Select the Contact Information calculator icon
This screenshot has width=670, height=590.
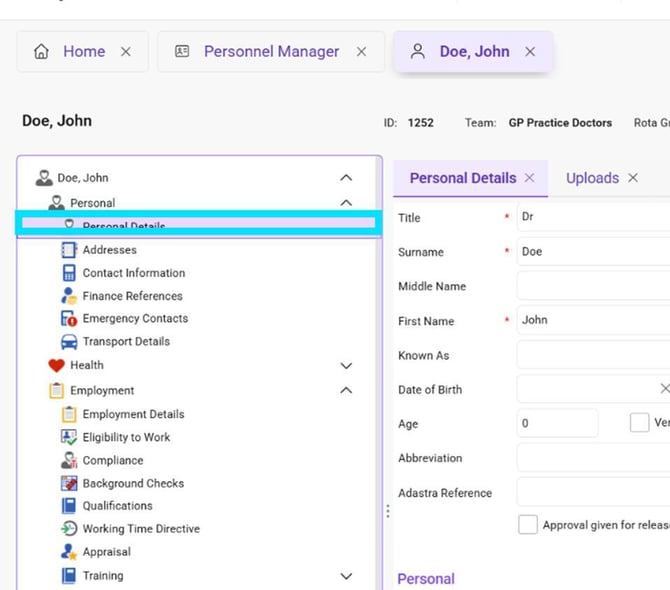[x=69, y=273]
